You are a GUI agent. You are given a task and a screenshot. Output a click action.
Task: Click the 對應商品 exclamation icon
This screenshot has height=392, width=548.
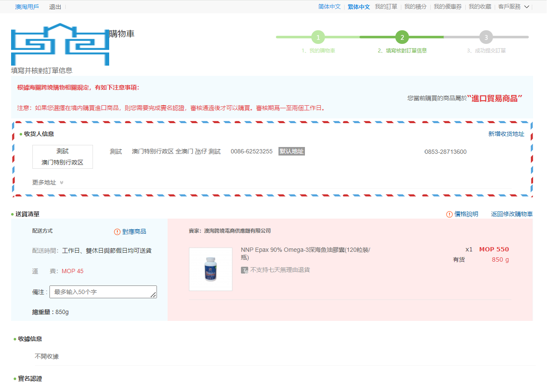click(117, 232)
